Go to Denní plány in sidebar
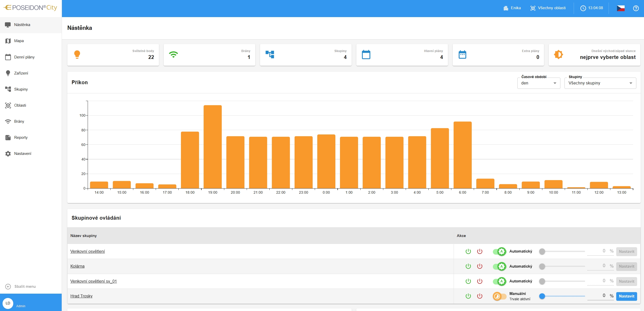The width and height of the screenshot is (644, 311). pos(24,57)
